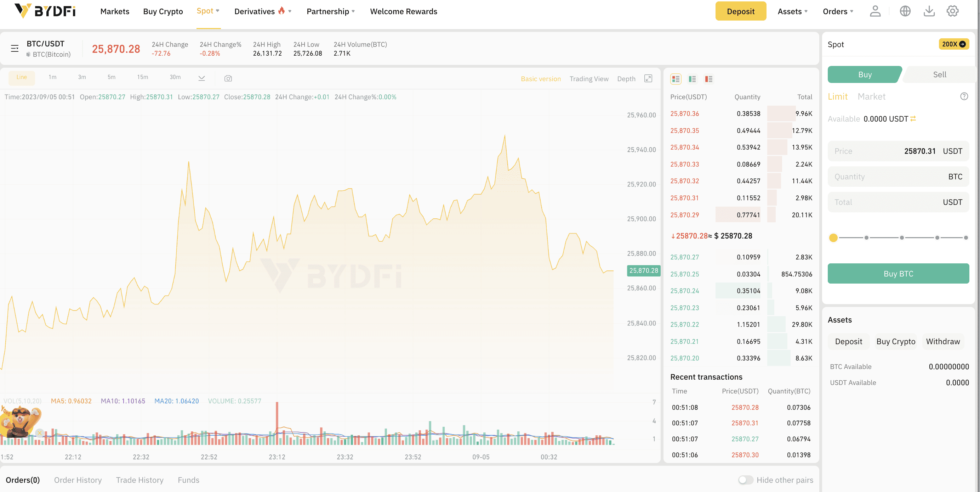This screenshot has height=492, width=980.
Task: Expand the Assets dropdown in header
Action: click(792, 11)
